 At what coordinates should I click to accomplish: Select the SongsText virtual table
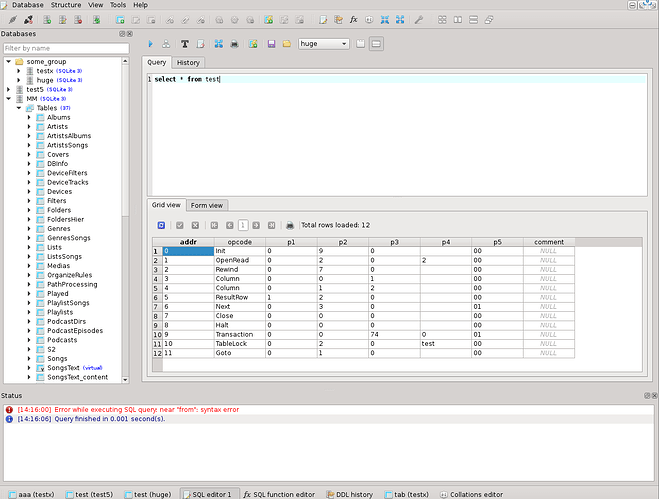[63, 368]
